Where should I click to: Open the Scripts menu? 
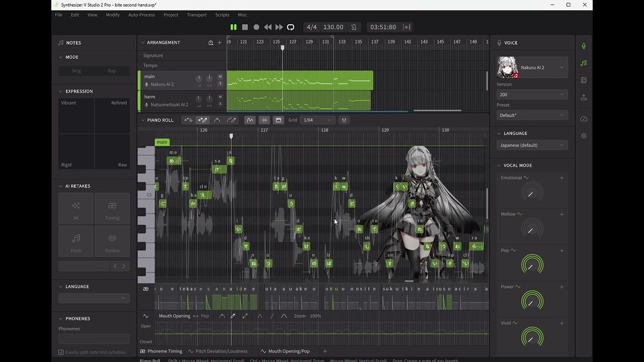pos(222,15)
